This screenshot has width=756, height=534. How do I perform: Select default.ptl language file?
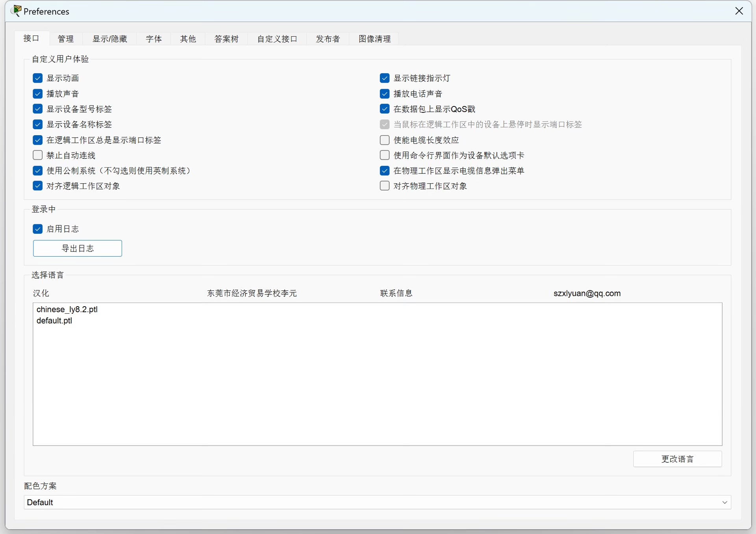[54, 321]
